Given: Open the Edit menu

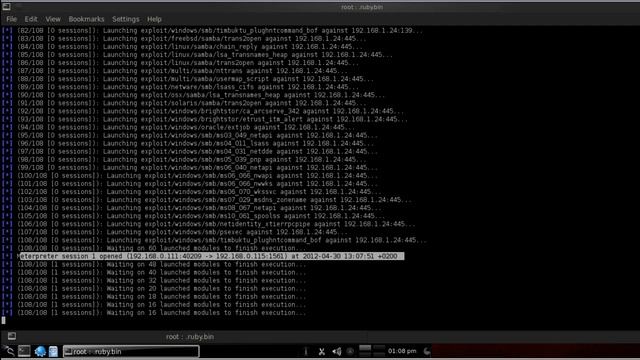Looking at the screenshot, I should (31, 19).
